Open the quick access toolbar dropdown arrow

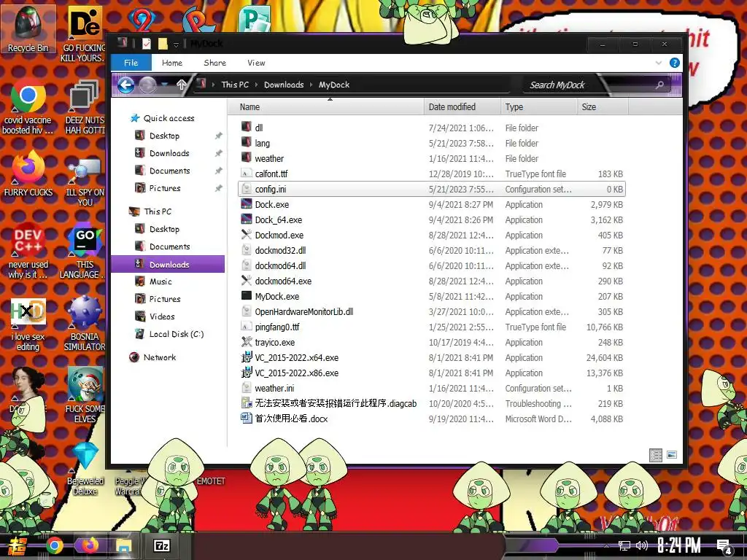[176, 44]
